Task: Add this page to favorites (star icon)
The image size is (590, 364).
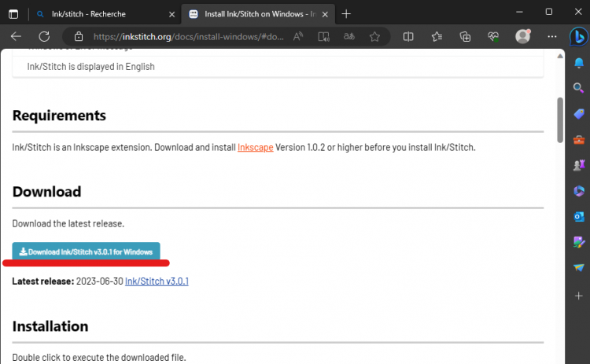Action: [x=375, y=36]
